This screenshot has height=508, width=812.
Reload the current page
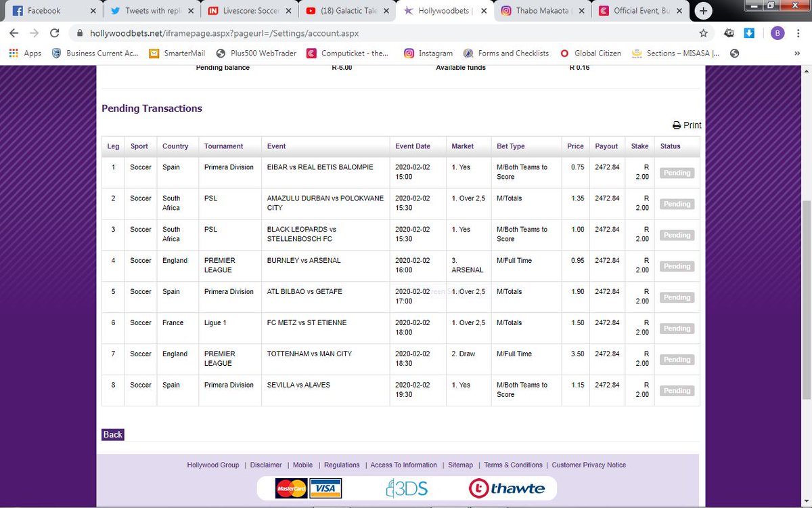coord(56,33)
